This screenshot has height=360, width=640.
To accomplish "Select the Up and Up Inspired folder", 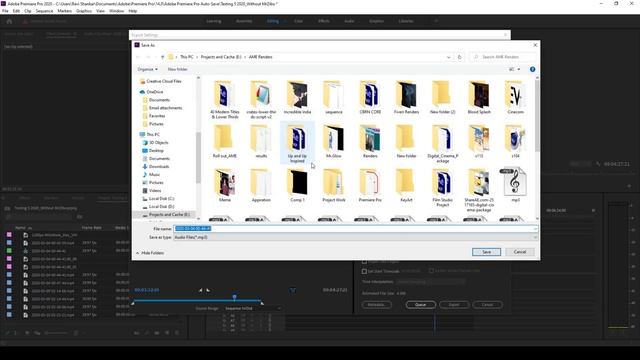I will tap(297, 143).
